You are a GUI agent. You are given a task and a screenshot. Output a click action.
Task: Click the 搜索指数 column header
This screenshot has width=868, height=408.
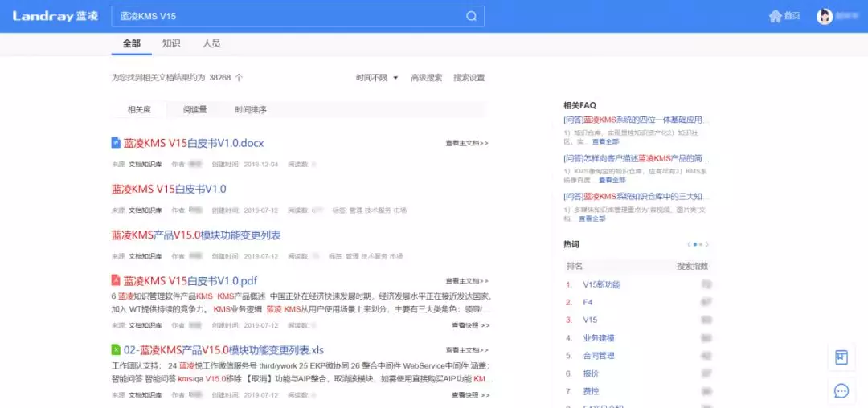pos(693,266)
